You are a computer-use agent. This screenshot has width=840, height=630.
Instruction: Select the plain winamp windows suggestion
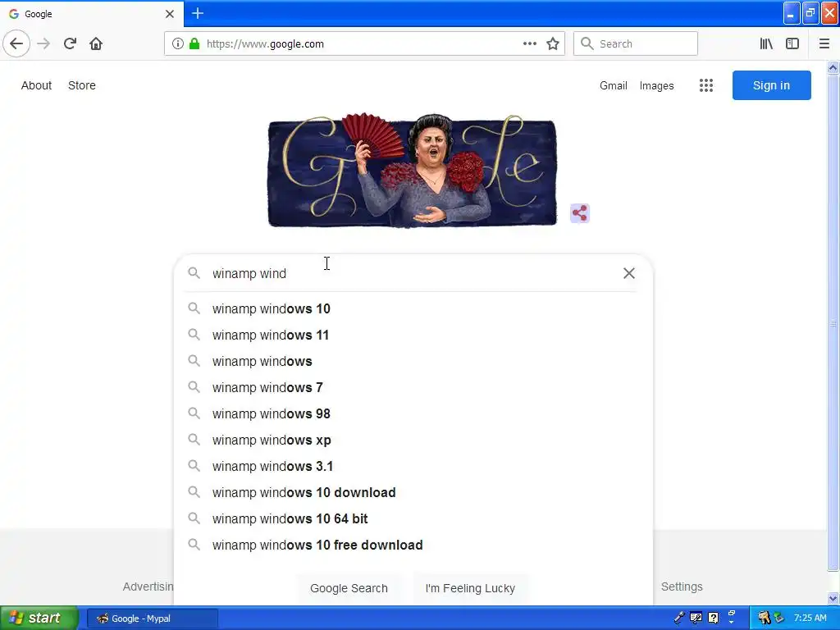(413, 361)
